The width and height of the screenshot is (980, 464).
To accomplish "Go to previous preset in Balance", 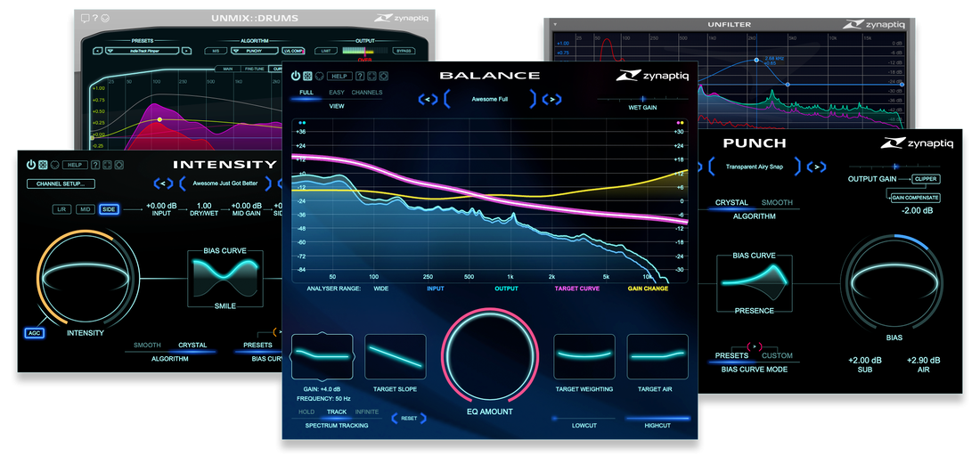I will coord(428,99).
